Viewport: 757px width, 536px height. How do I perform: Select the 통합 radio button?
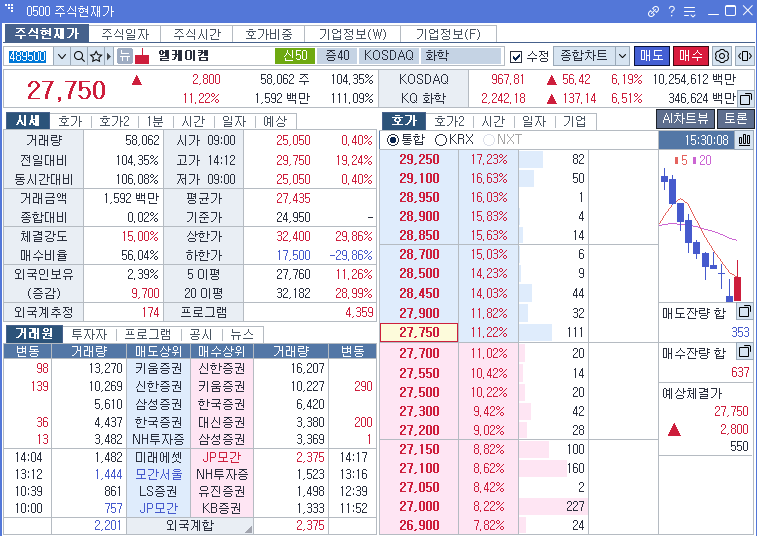393,140
